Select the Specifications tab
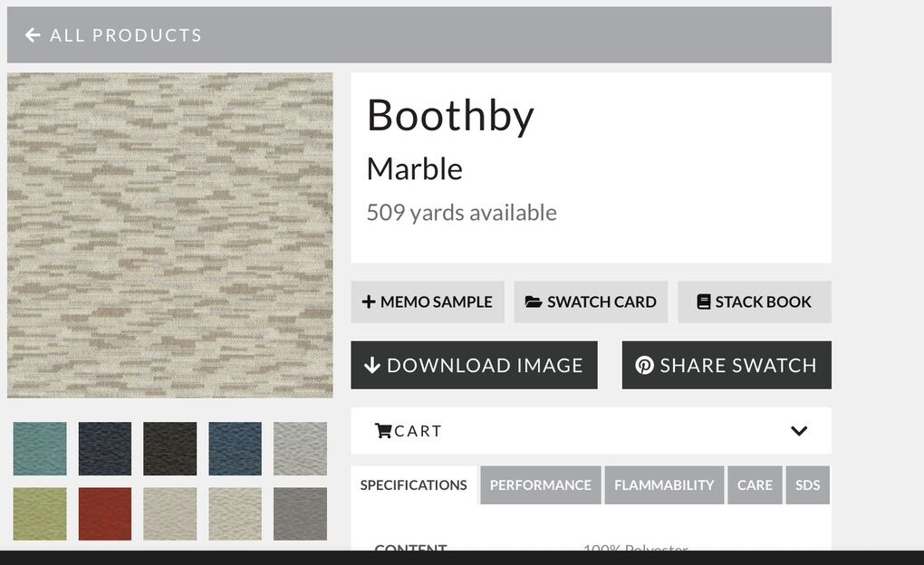Image resolution: width=924 pixels, height=565 pixels. (413, 484)
